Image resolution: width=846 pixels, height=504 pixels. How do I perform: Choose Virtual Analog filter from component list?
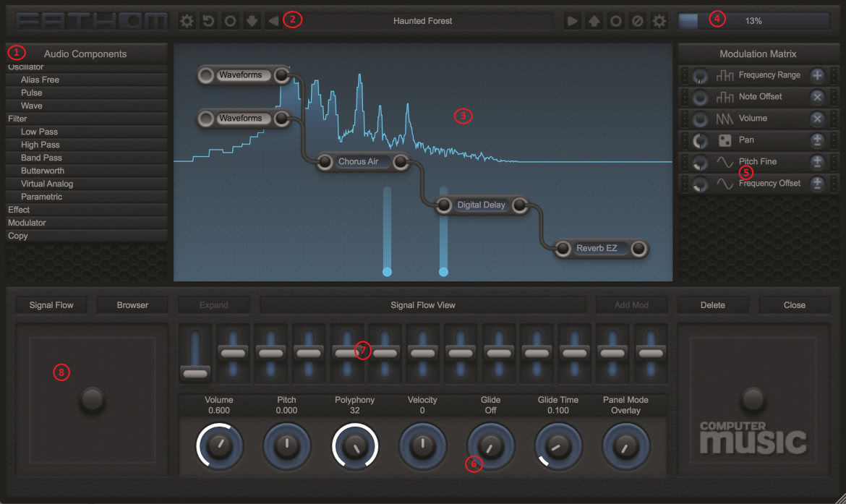pyautogui.click(x=86, y=184)
